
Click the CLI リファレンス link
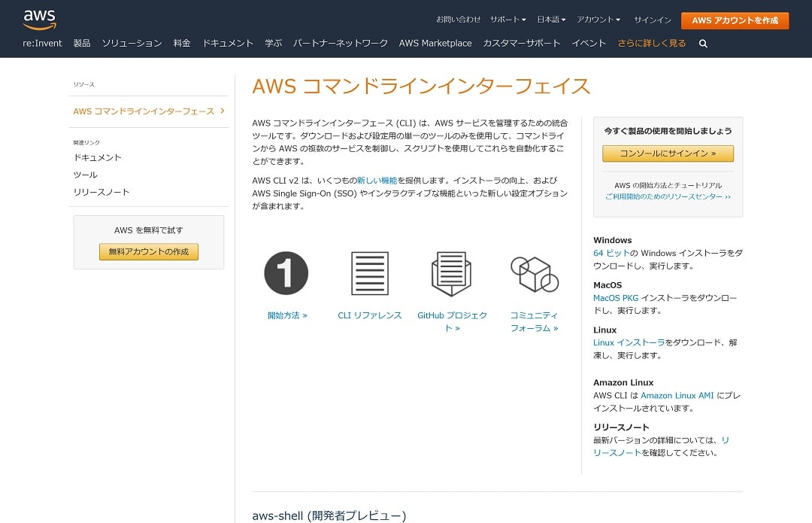[x=370, y=315]
